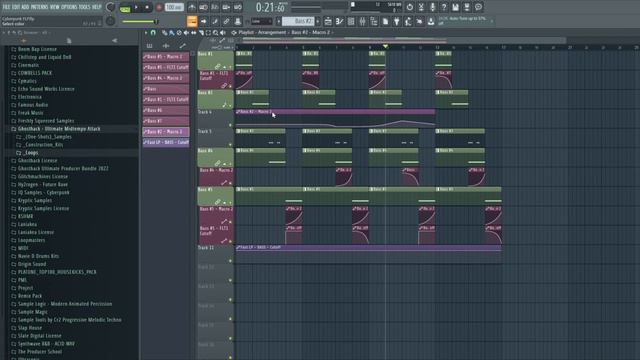Select the playlist mute speaker tool
640x360 pixels.
187,33
